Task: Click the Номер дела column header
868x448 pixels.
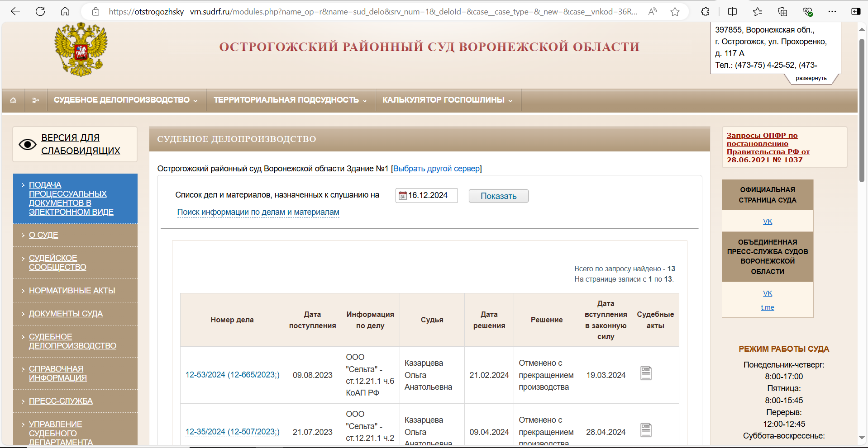Action: click(232, 320)
